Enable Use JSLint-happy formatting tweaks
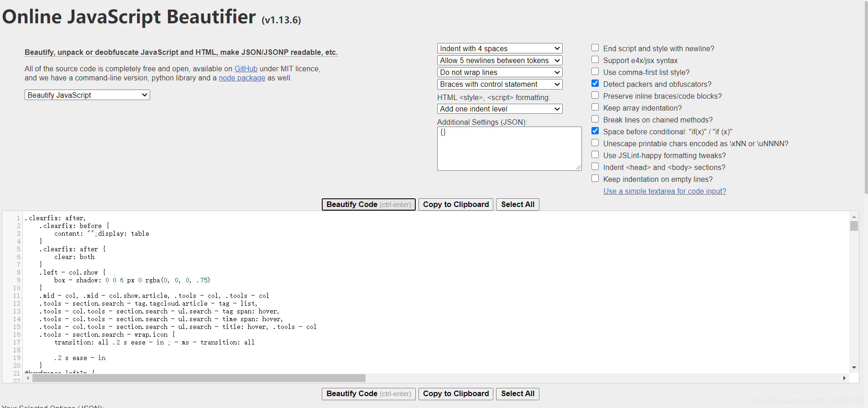 tap(595, 155)
